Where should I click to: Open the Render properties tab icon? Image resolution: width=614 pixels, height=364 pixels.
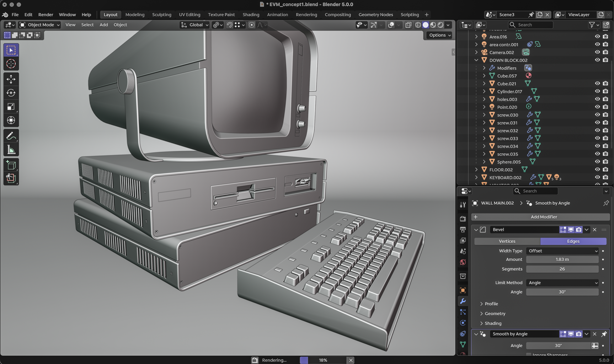[x=463, y=219]
